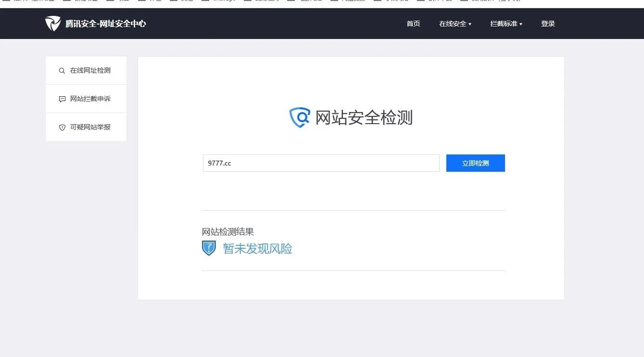The width and height of the screenshot is (644, 357).
Task: Click the 网站安全检测 heading text
Action: tap(364, 117)
